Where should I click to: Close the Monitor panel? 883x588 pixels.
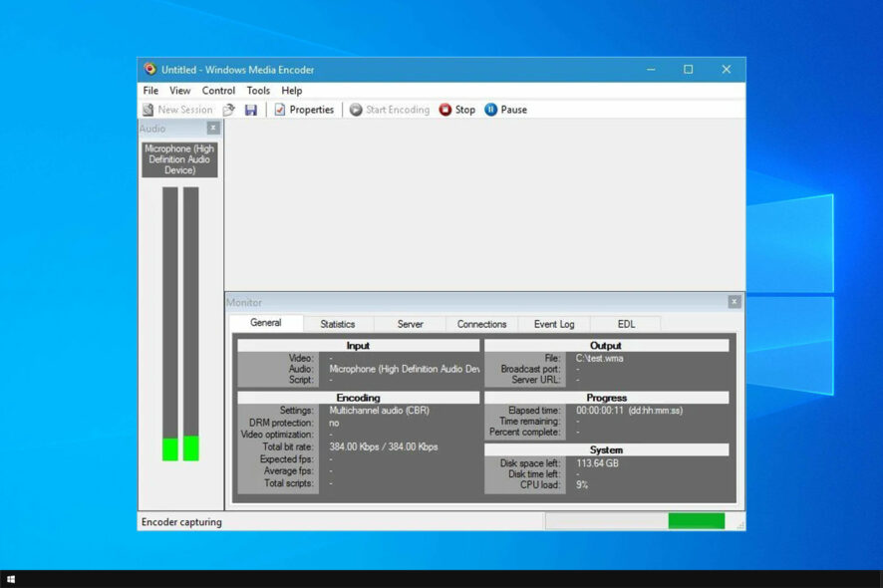[x=735, y=301]
